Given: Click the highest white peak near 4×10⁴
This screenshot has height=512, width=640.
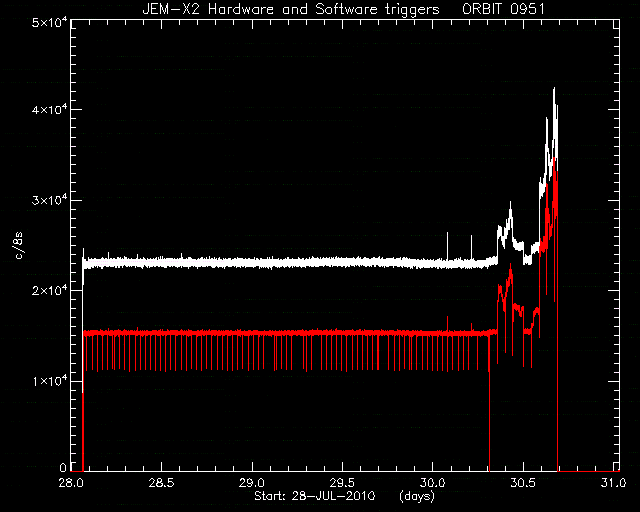Looking at the screenshot, I should pyautogui.click(x=554, y=89).
